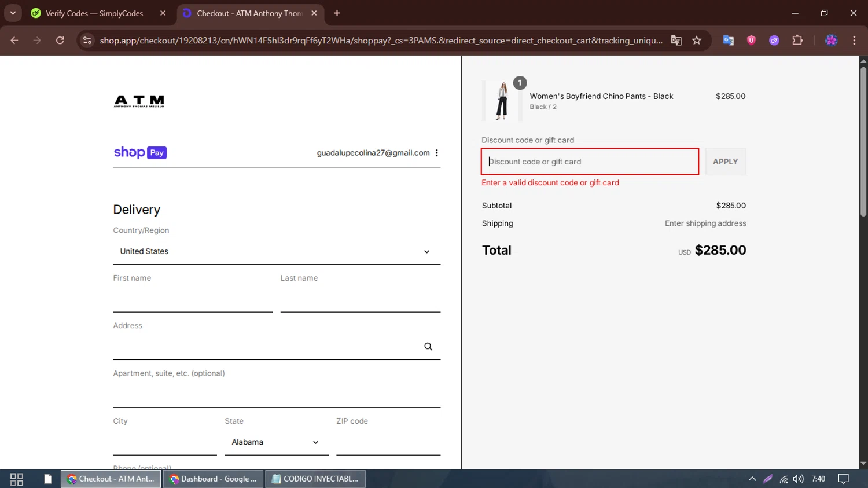The height and width of the screenshot is (488, 868).
Task: Open Task View from the taskbar
Action: pyautogui.click(x=17, y=479)
